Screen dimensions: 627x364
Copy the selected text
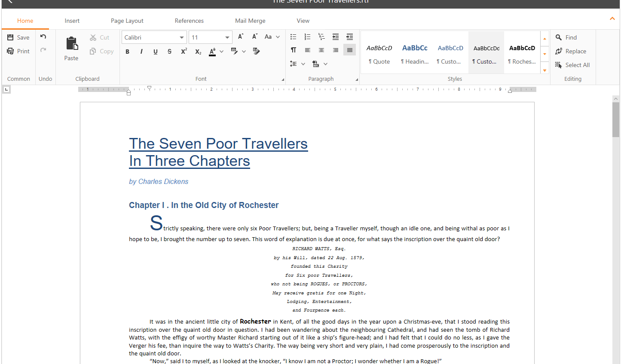click(102, 51)
